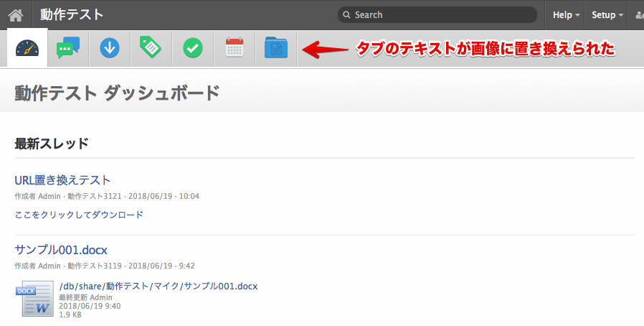
Task: Click the 2018/06/19 9:40 file date
Action: click(90, 306)
